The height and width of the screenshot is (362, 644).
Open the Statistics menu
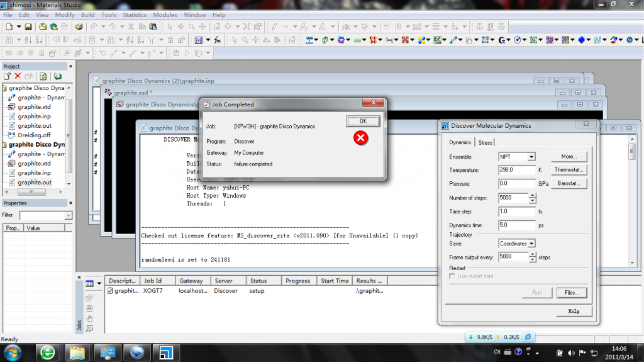(135, 15)
